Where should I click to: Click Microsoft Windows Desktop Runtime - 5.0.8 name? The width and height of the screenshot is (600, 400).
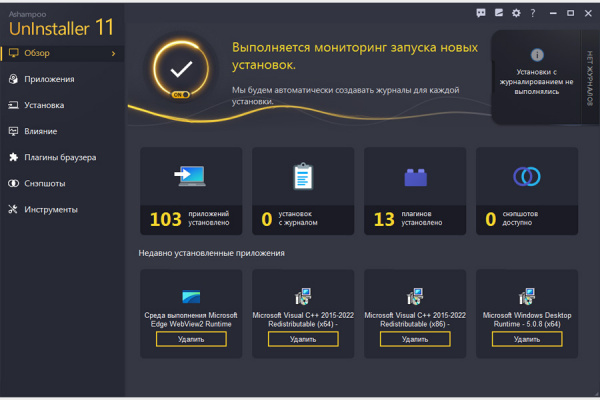pyautogui.click(x=527, y=320)
